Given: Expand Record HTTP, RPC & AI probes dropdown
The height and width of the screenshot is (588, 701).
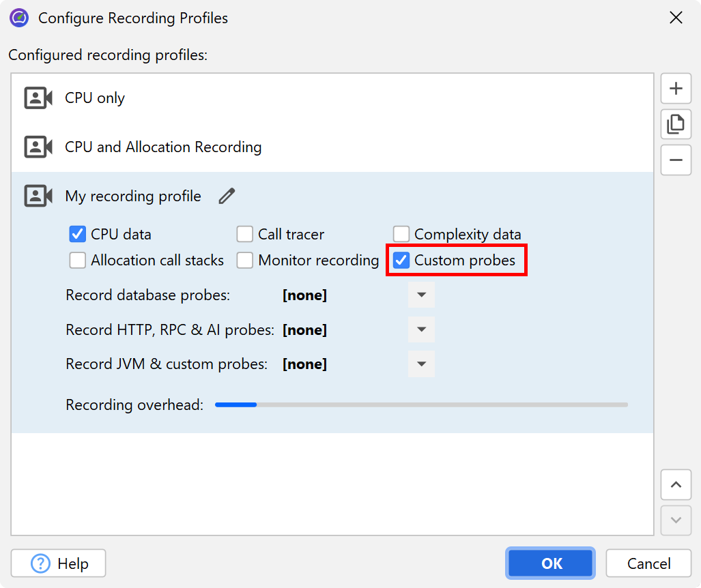Looking at the screenshot, I should point(421,330).
